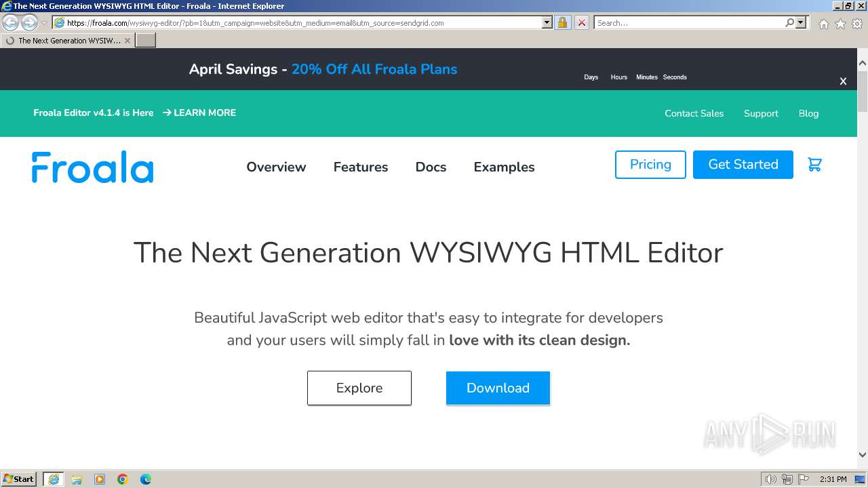Click the Pricing button
The height and width of the screenshot is (488, 868).
point(650,165)
